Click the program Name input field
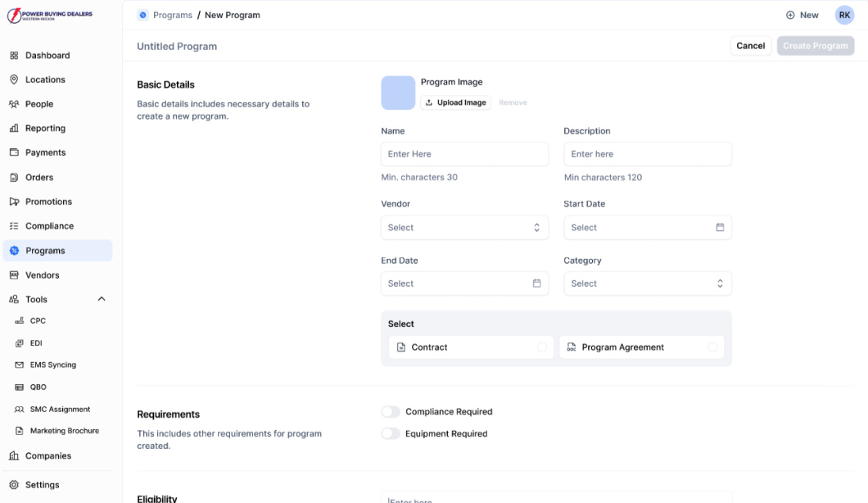 tap(464, 154)
